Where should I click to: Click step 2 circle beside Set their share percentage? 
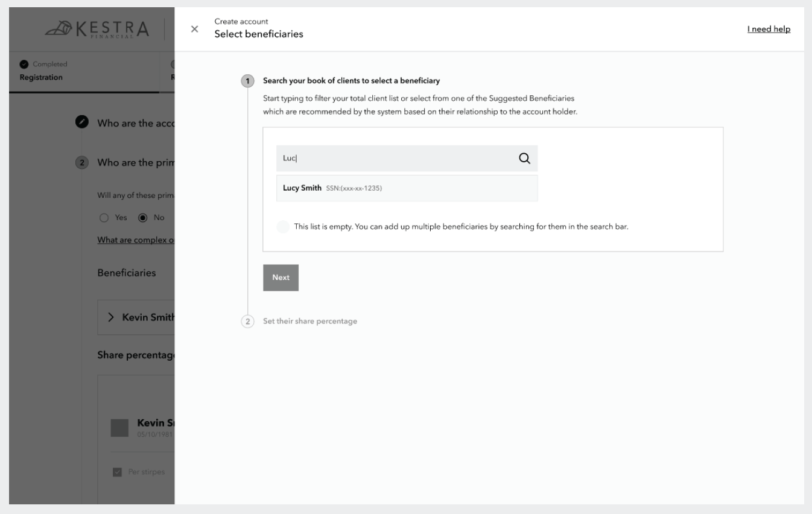pos(247,322)
